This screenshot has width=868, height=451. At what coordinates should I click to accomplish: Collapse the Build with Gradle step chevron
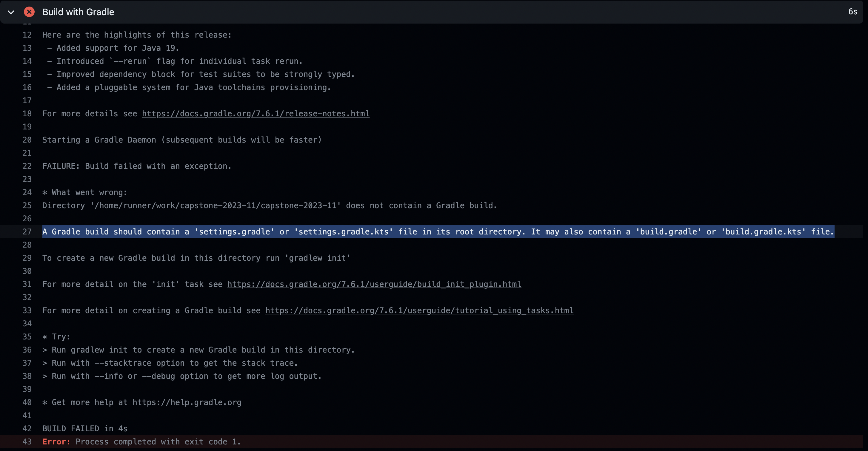(x=11, y=12)
